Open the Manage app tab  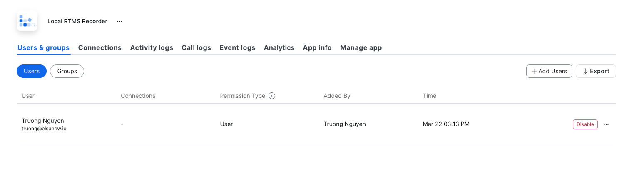(x=361, y=47)
